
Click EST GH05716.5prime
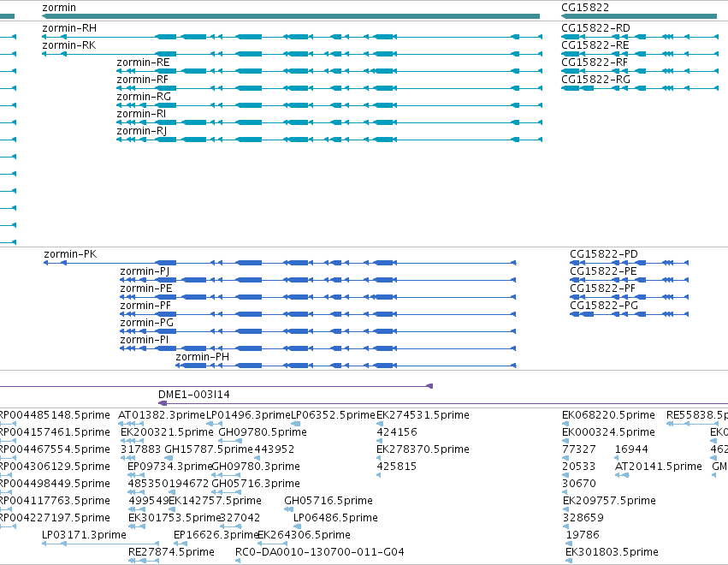pyautogui.click(x=328, y=501)
